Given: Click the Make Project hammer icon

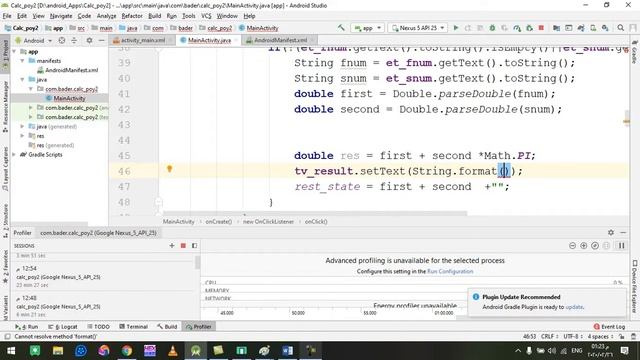Looking at the screenshot, I should 341,28.
